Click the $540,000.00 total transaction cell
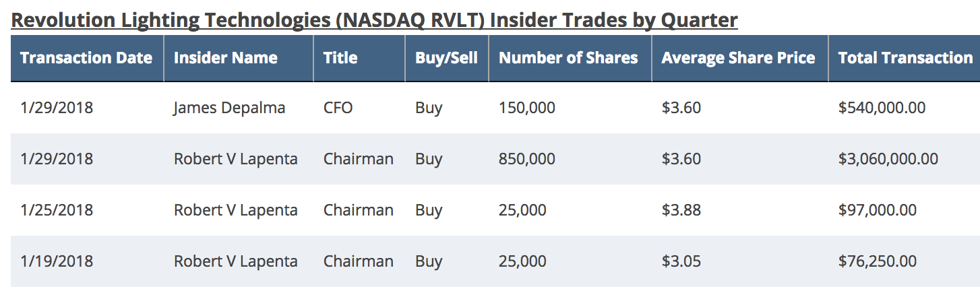Image resolution: width=980 pixels, height=295 pixels. click(x=882, y=108)
